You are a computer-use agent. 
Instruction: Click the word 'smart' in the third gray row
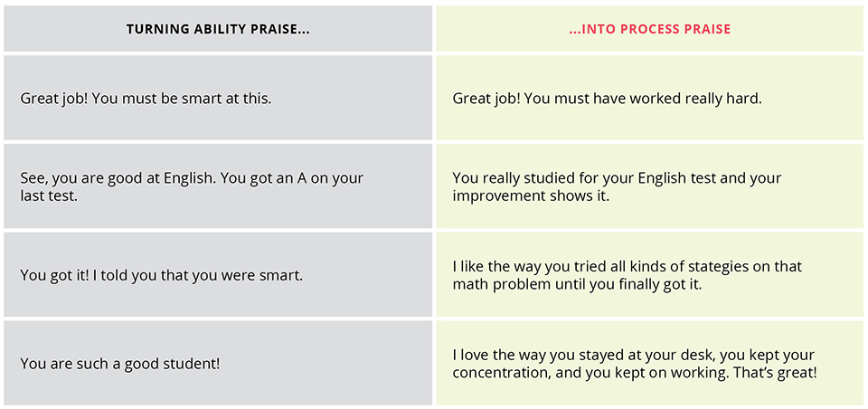tap(283, 275)
